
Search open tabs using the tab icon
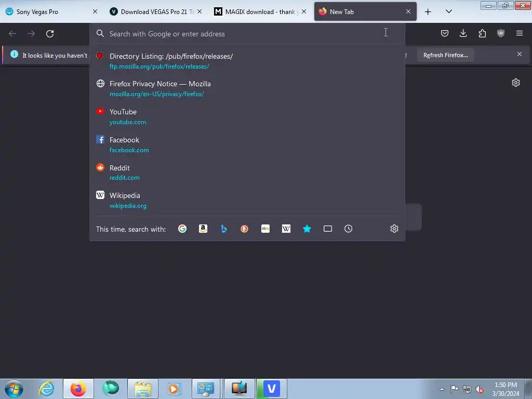click(x=328, y=229)
